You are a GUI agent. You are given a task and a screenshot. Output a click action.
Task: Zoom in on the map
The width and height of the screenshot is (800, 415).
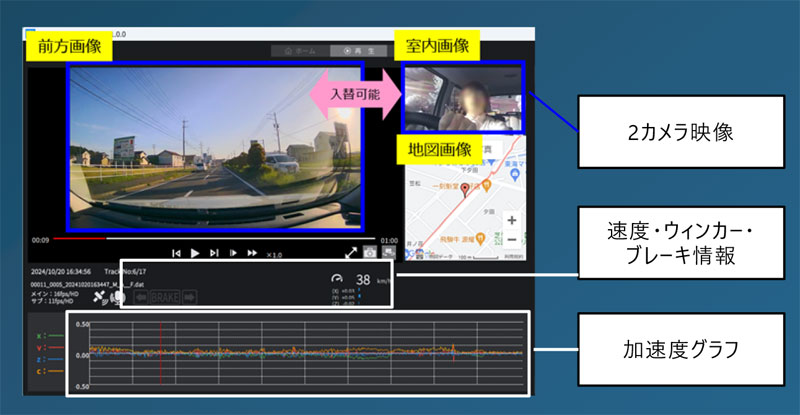(x=512, y=221)
